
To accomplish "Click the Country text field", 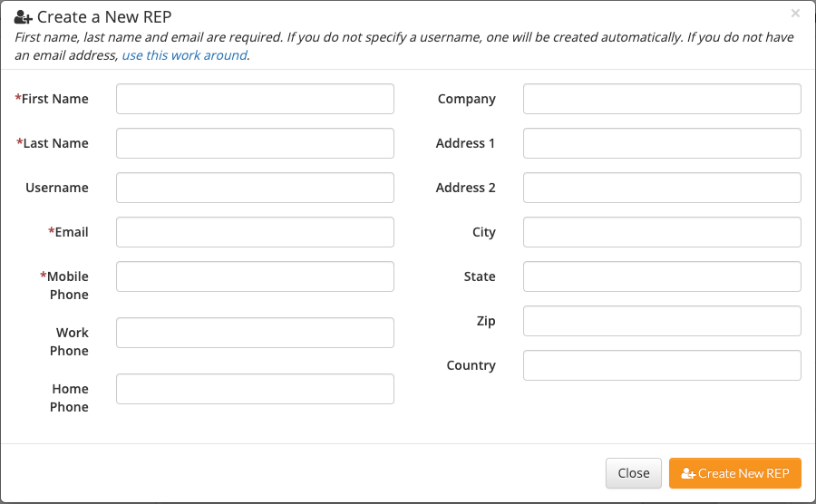I will point(662,365).
